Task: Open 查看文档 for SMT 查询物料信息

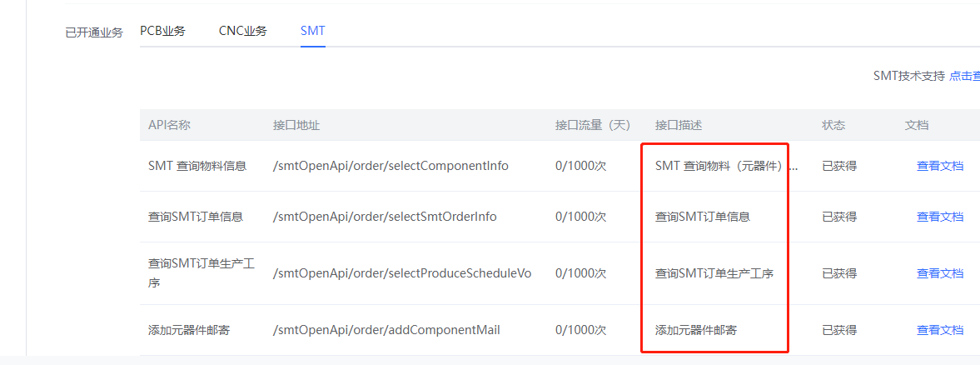Action: point(939,166)
